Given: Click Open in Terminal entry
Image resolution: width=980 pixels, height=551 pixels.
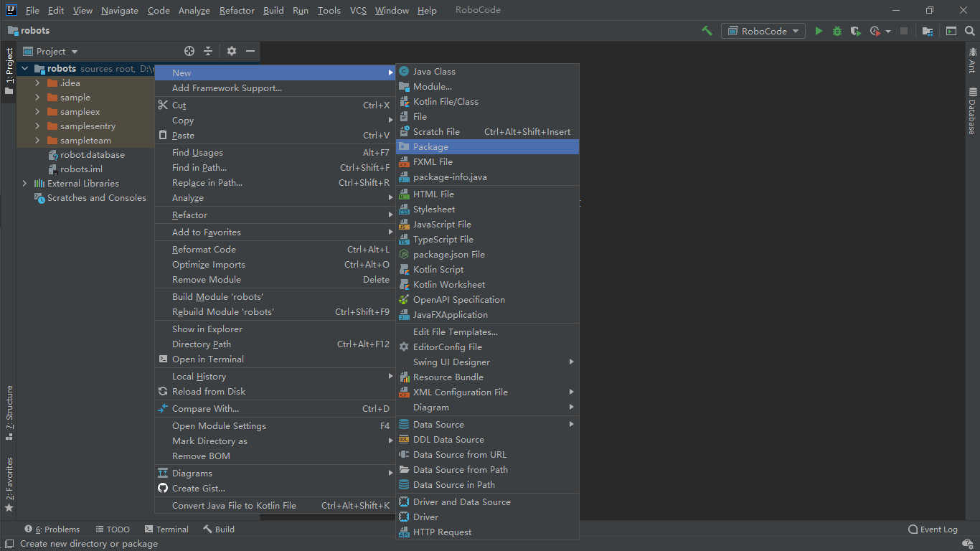Looking at the screenshot, I should [x=275, y=359].
